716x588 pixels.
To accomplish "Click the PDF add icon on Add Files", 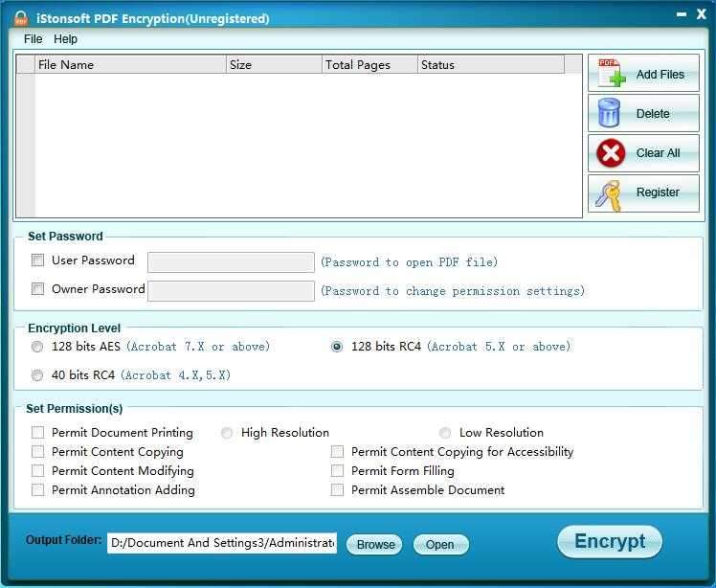I will point(611,73).
